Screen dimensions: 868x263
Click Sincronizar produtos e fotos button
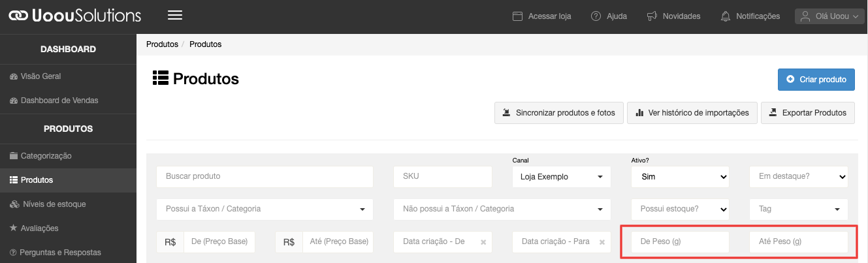pyautogui.click(x=558, y=112)
